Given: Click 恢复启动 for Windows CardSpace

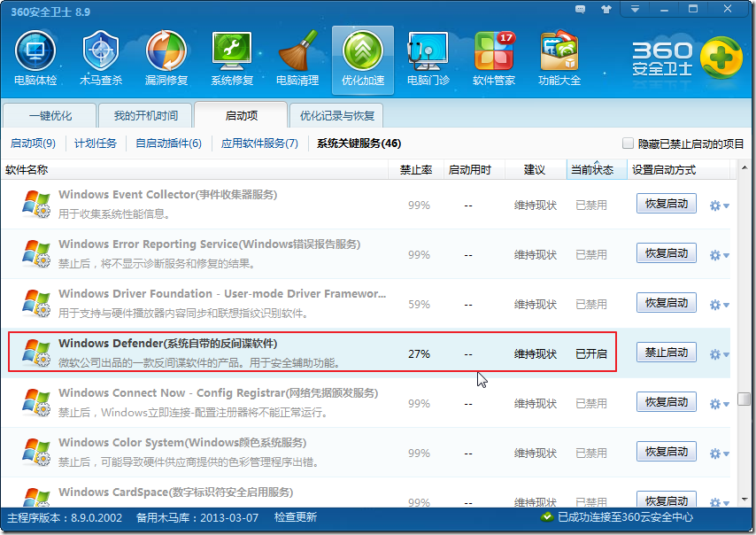Looking at the screenshot, I should click(667, 500).
